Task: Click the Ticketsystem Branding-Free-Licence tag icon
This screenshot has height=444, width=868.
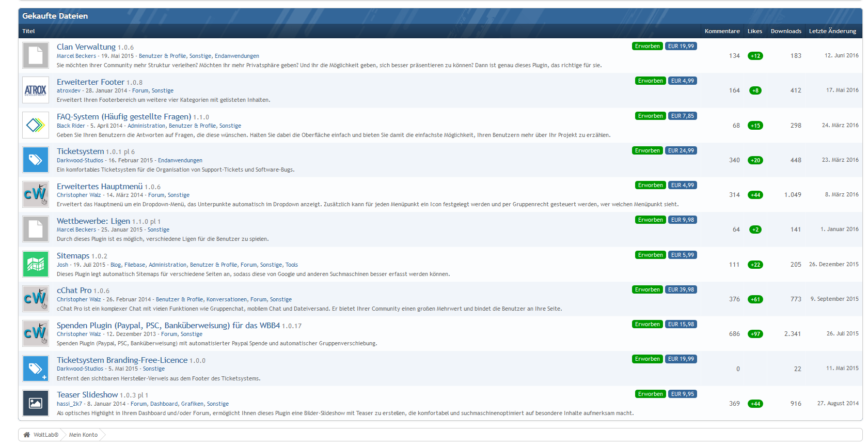Action: [x=36, y=369]
